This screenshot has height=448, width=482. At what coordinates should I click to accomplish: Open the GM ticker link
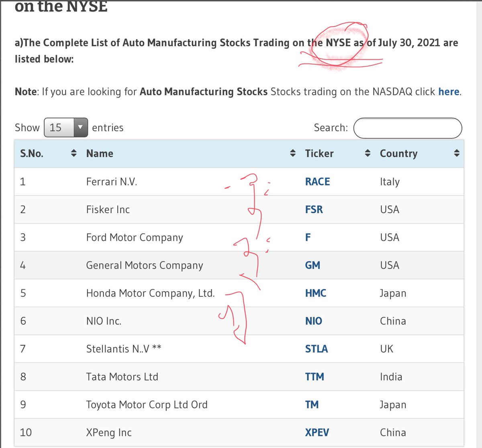(x=312, y=265)
